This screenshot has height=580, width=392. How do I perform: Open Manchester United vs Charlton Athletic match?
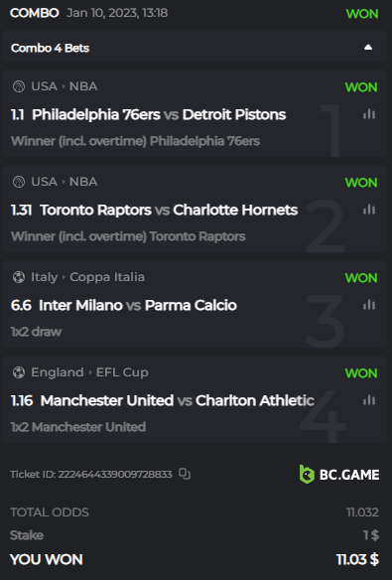(x=178, y=400)
